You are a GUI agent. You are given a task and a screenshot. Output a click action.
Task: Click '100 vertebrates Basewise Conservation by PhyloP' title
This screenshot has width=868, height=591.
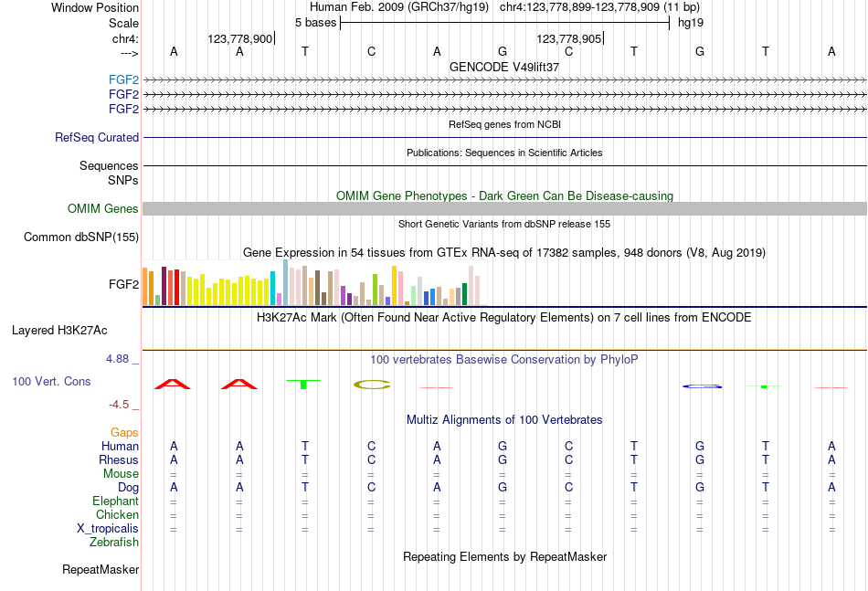click(x=504, y=360)
